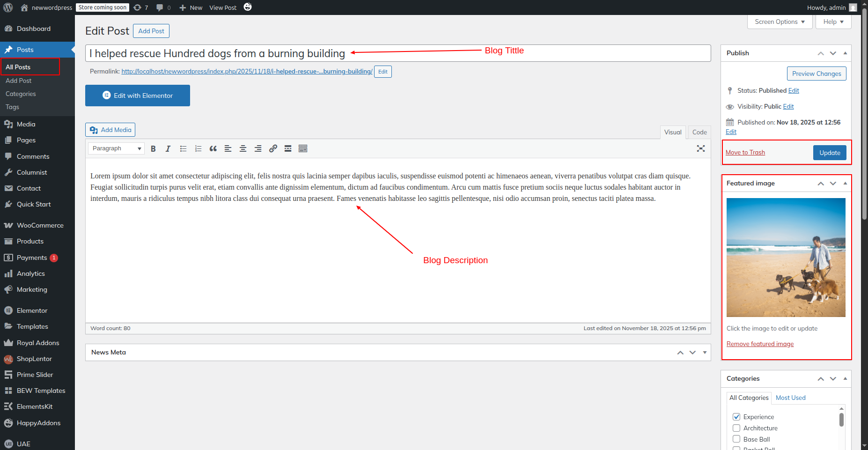The width and height of the screenshot is (868, 450).
Task: Check the Architecture category
Action: click(736, 428)
